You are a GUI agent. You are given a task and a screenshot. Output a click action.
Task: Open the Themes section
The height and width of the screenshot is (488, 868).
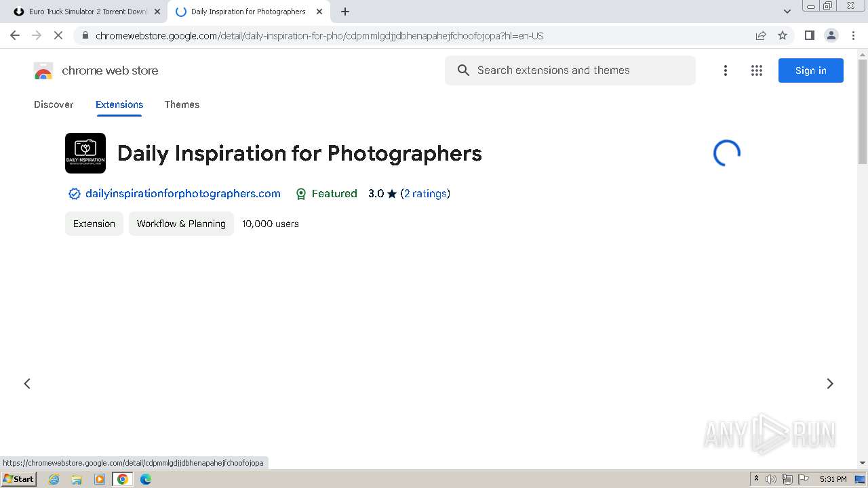[182, 104]
